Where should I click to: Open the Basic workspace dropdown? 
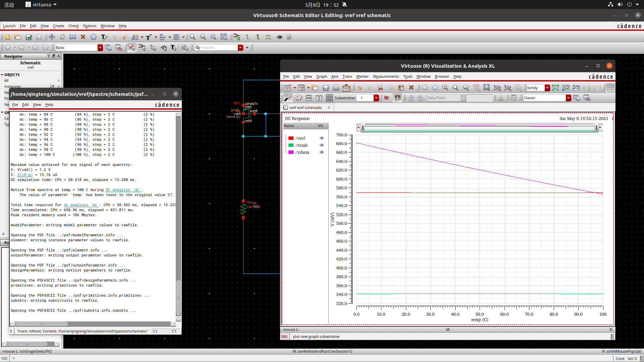pos(100,48)
